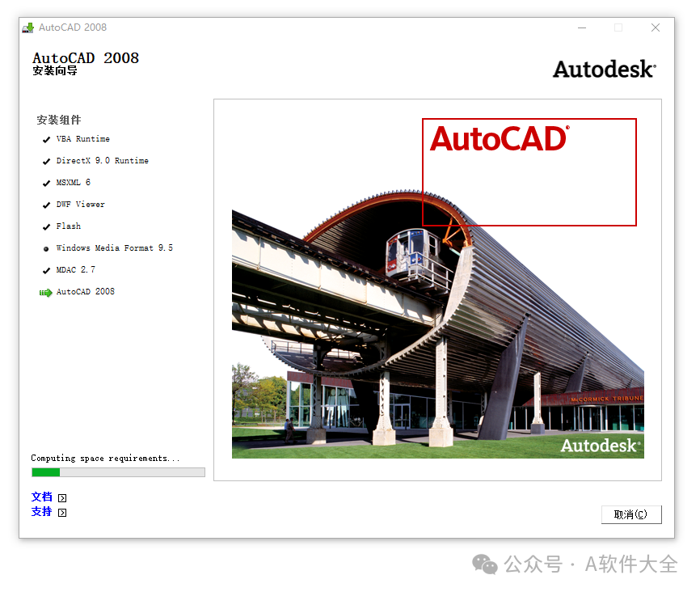This screenshot has width=700, height=592.
Task: Select the Flash component text
Action: pos(69,226)
